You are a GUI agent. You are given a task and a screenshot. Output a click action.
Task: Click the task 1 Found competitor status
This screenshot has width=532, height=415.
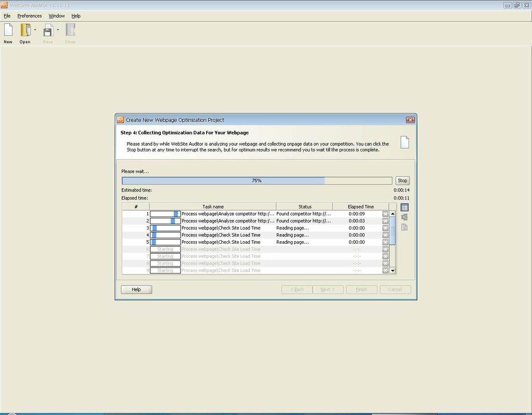(304, 214)
